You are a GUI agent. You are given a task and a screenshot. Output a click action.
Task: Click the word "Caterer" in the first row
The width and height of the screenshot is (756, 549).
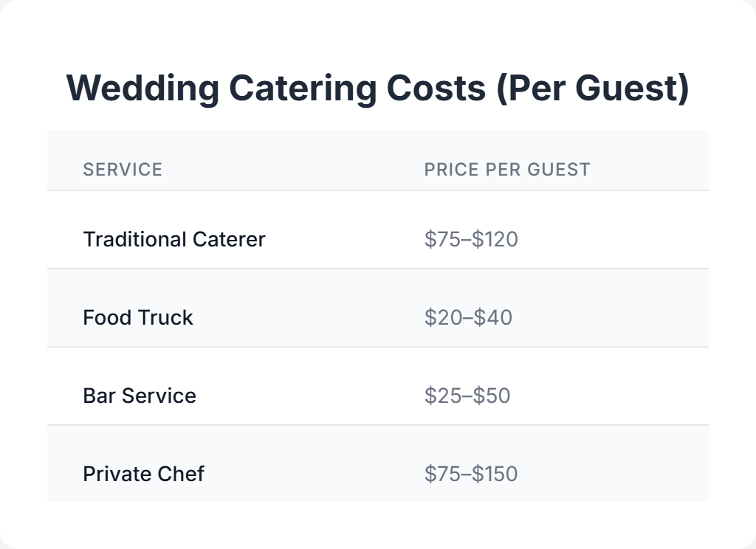229,239
